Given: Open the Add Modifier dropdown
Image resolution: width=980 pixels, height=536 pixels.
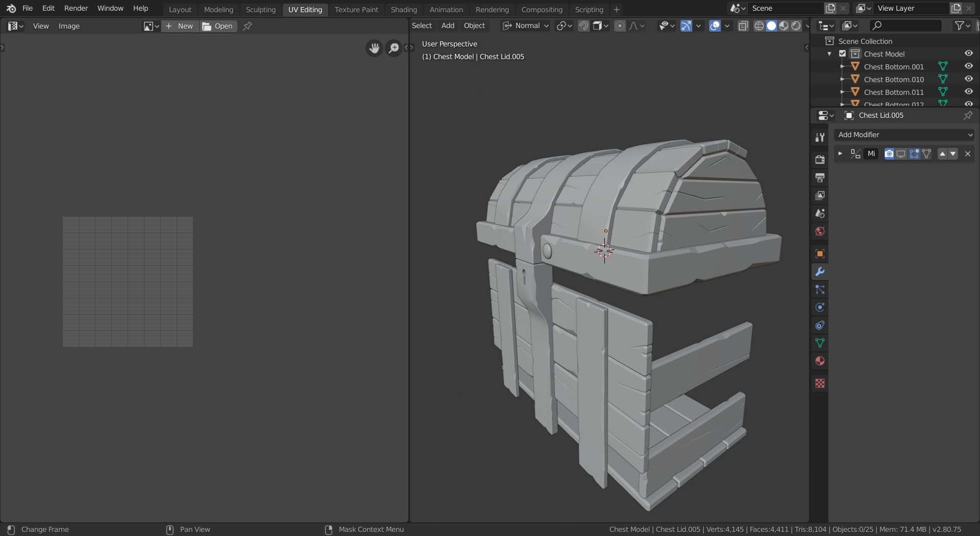Looking at the screenshot, I should point(903,135).
